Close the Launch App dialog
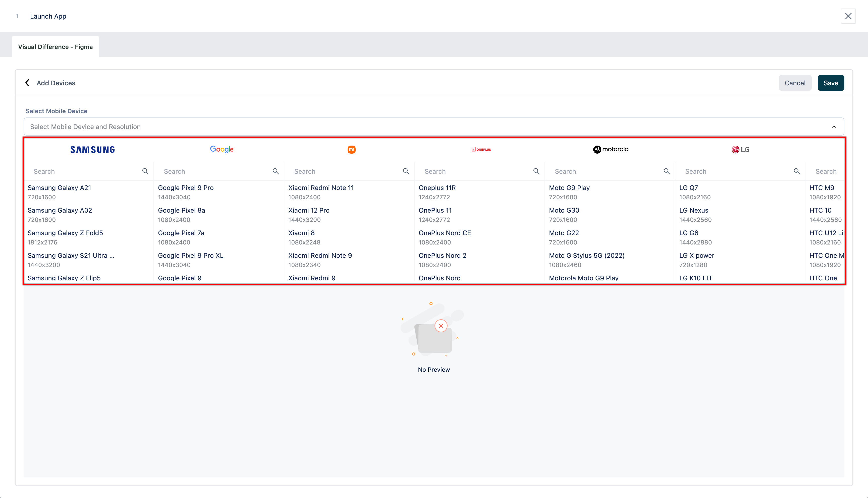Screen dimensions: 868x498 [848, 16]
